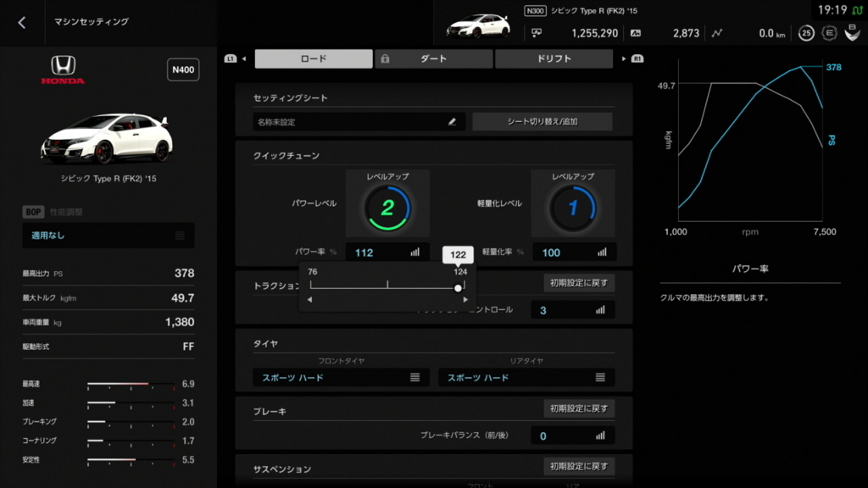The height and width of the screenshot is (488, 868).
Task: Open the power rate 112 value field
Action: pos(387,252)
